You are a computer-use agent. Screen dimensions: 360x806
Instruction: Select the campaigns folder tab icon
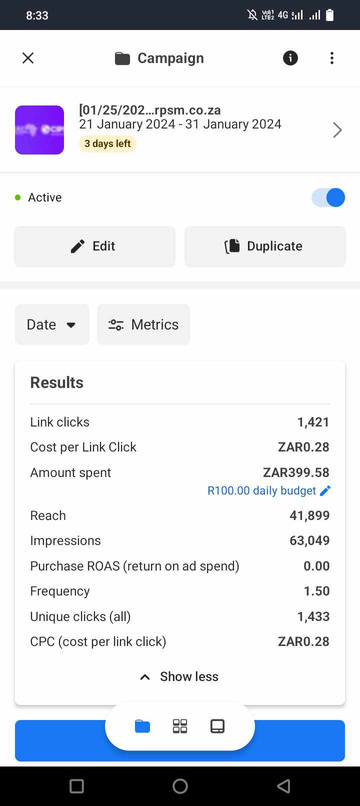tap(142, 726)
